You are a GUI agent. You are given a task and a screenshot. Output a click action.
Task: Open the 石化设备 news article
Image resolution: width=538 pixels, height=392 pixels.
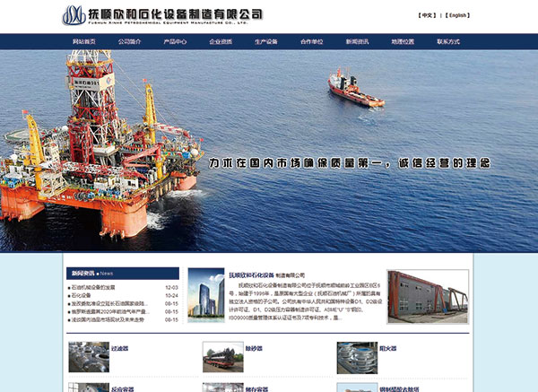pos(81,295)
